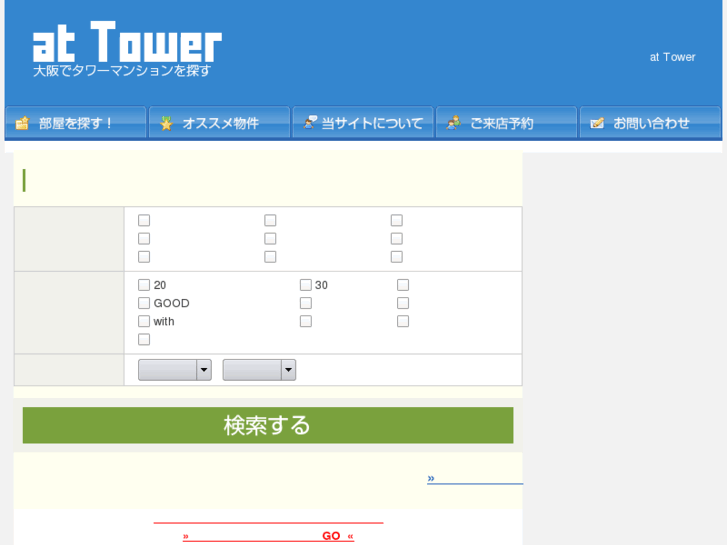Click the at Tower text in header right
The height and width of the screenshot is (545, 727).
tap(672, 57)
